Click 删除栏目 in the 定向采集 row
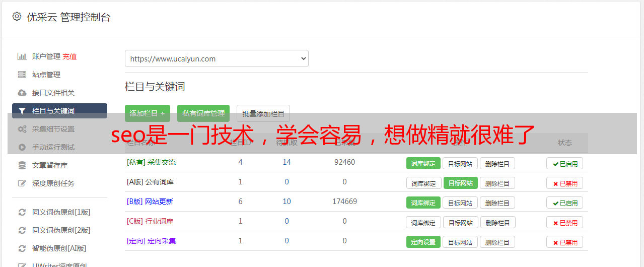The height and width of the screenshot is (267, 644). [497, 242]
